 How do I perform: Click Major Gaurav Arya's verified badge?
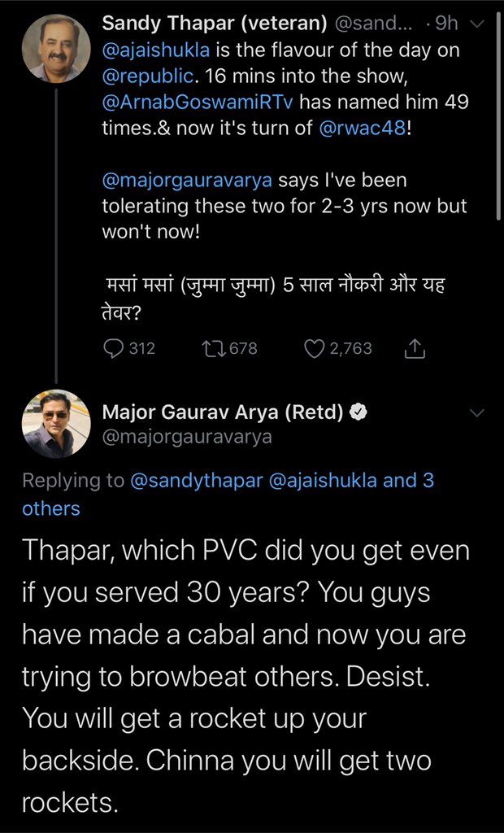pos(357,412)
